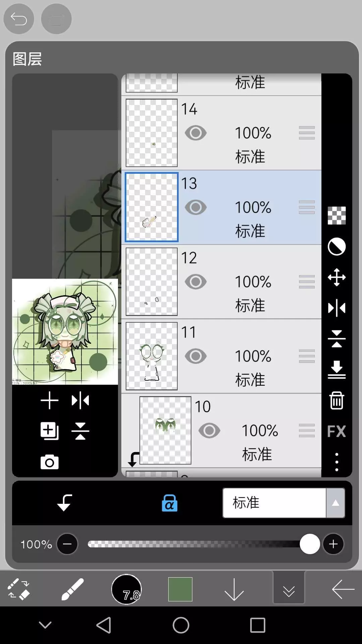Screen dimensions: 362x644
Task: Open the FX filter menu
Action: tap(337, 431)
